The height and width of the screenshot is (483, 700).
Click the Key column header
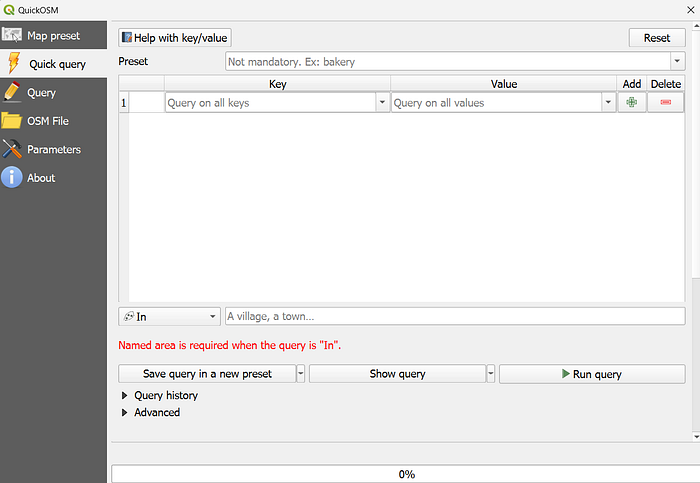tap(277, 84)
